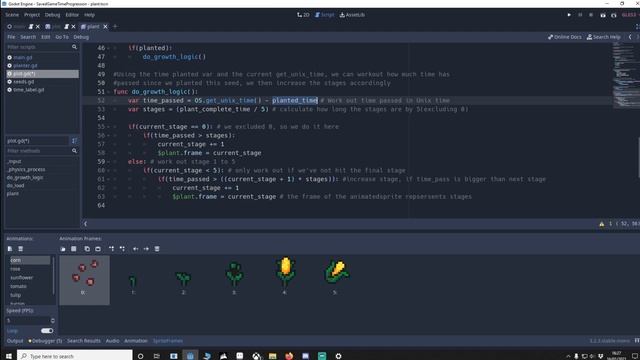Adjust the Speed FPS stepper

[x=53, y=320]
